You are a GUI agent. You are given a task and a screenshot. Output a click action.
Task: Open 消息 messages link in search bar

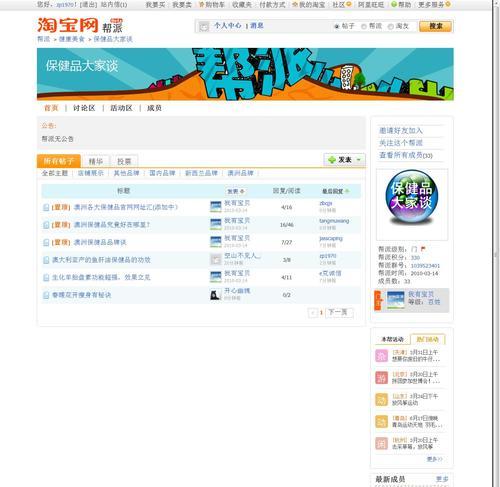[257, 26]
